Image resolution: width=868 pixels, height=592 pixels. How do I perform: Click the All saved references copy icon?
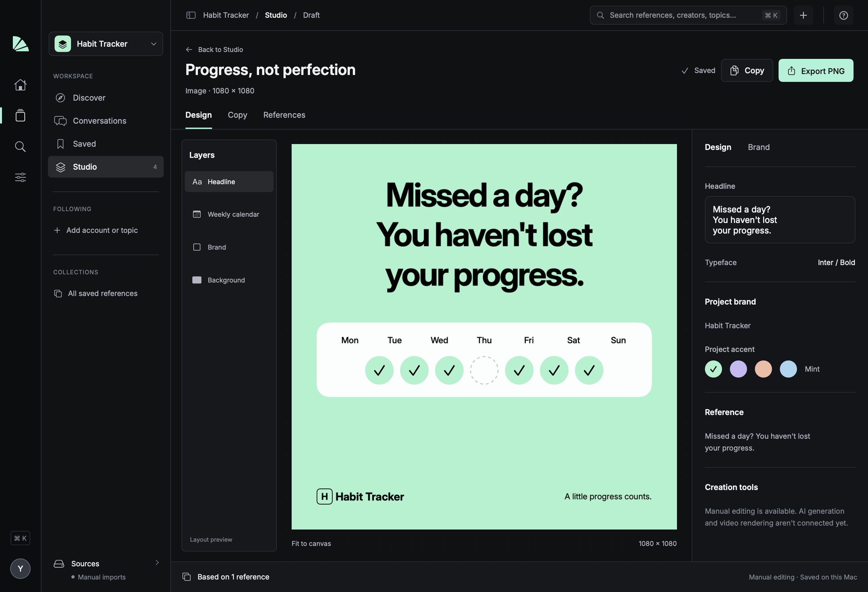coord(58,294)
